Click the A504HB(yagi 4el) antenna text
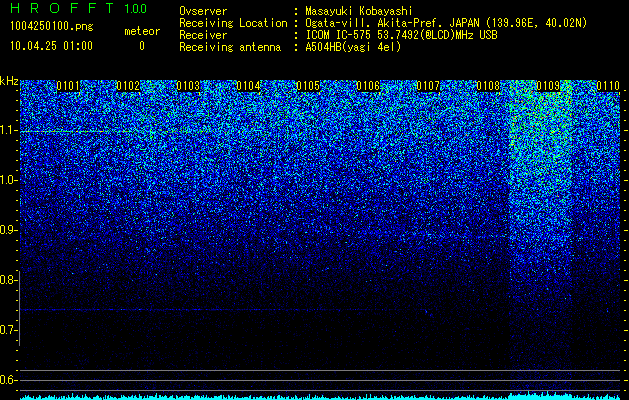The image size is (629, 400). click(353, 47)
